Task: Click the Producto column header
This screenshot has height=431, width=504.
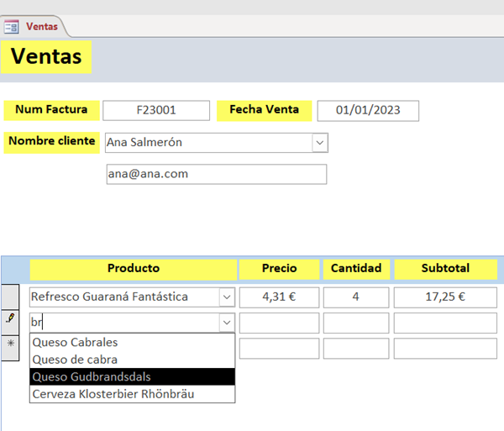Action: coord(133,269)
